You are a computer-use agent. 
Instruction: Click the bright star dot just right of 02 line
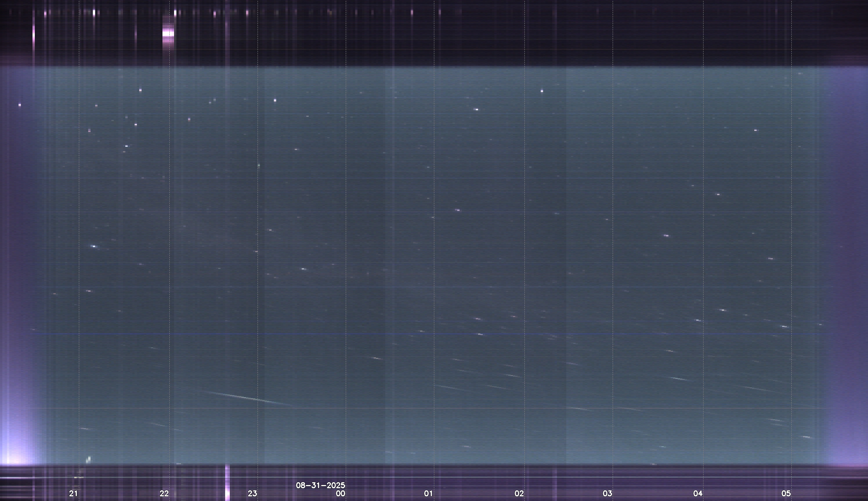click(542, 91)
